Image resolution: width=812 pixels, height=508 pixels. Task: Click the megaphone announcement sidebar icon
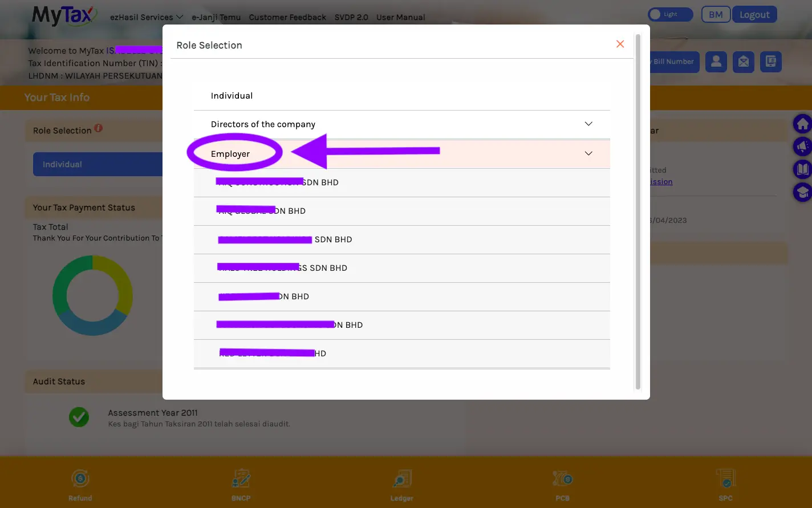point(802,147)
